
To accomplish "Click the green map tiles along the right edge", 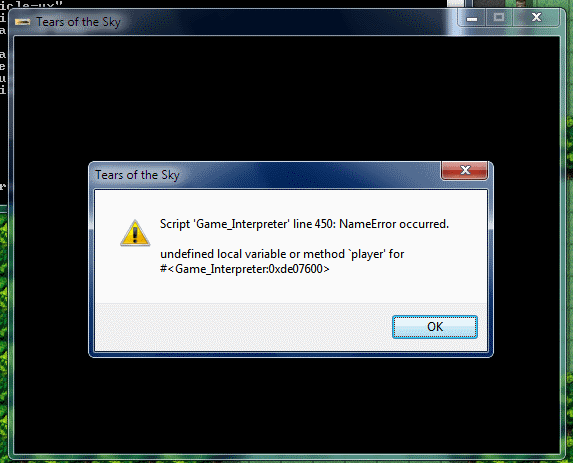I will tap(569, 256).
